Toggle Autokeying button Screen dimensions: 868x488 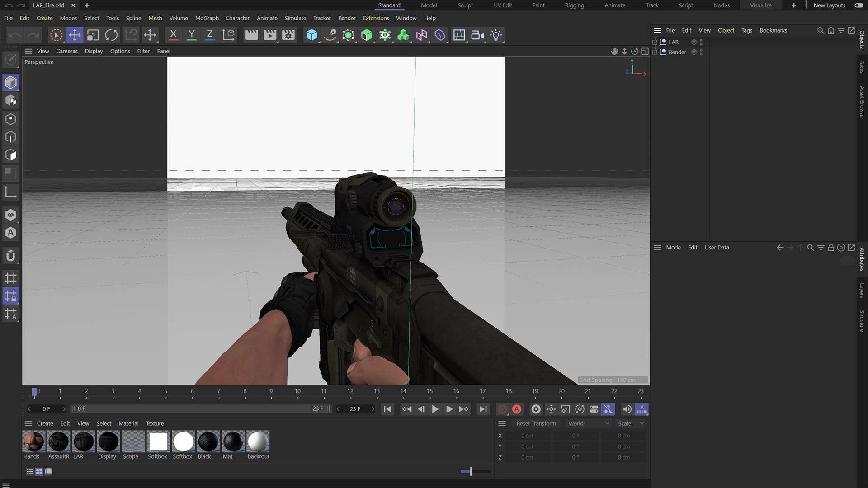click(517, 409)
